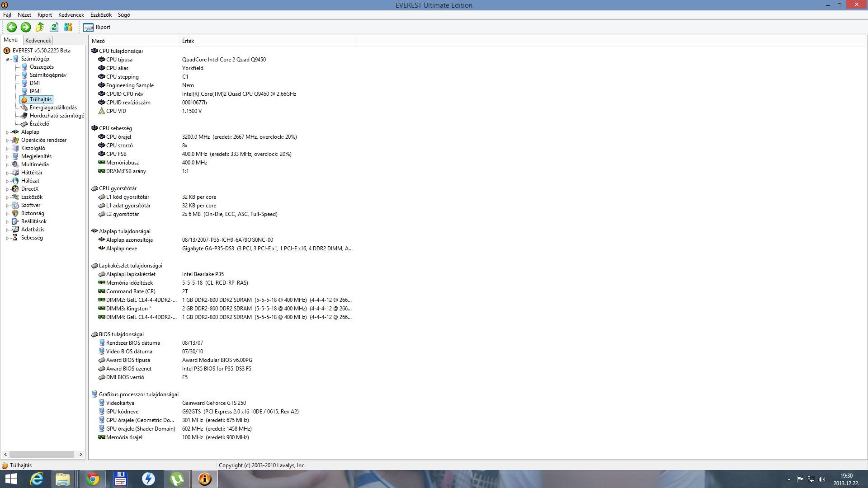Viewport: 868px width, 488px height.
Task: Click the Szoftver icon in tree
Action: [15, 205]
